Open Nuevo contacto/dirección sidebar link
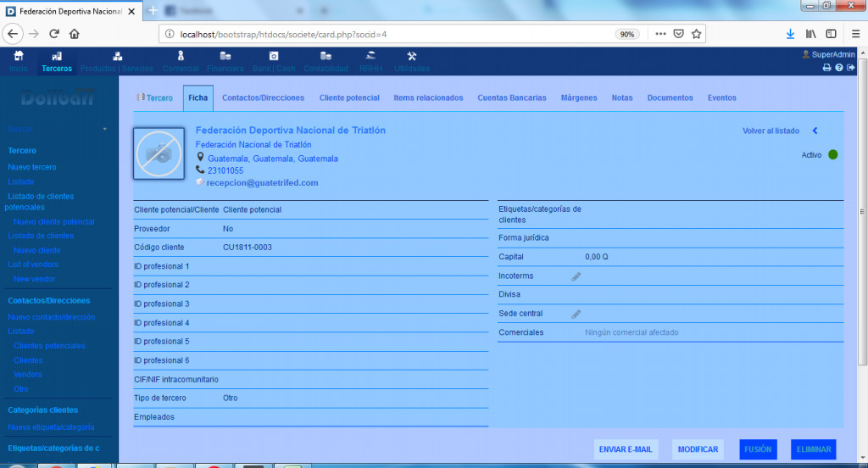This screenshot has height=468, width=868. tap(51, 317)
